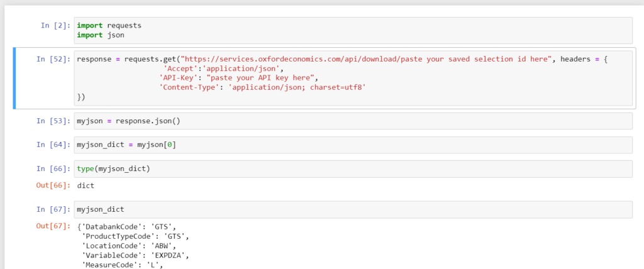Select the In [64] prompt label
Screen dimensions: 644x269
[53, 145]
